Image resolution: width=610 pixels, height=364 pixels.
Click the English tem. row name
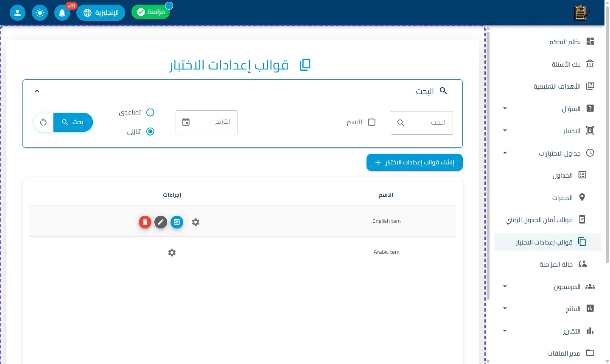tap(386, 221)
